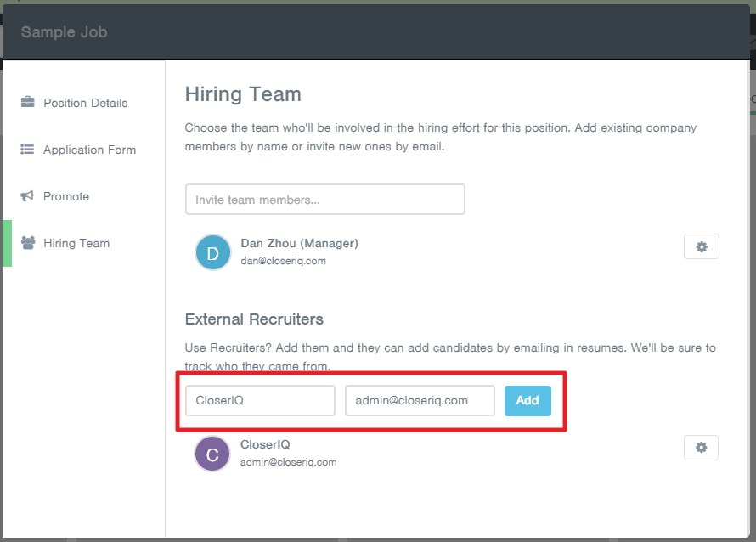Click the purple "C" recruiter avatar
The image size is (756, 542).
click(212, 454)
